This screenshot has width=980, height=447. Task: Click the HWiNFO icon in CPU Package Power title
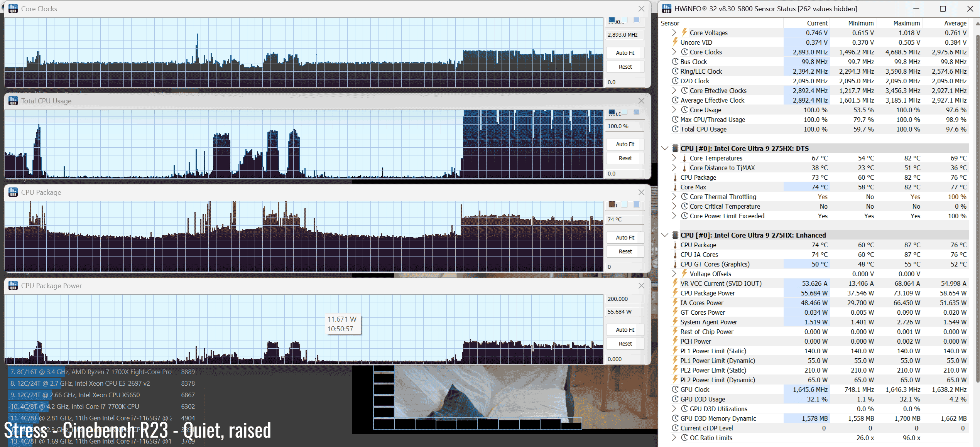(13, 285)
